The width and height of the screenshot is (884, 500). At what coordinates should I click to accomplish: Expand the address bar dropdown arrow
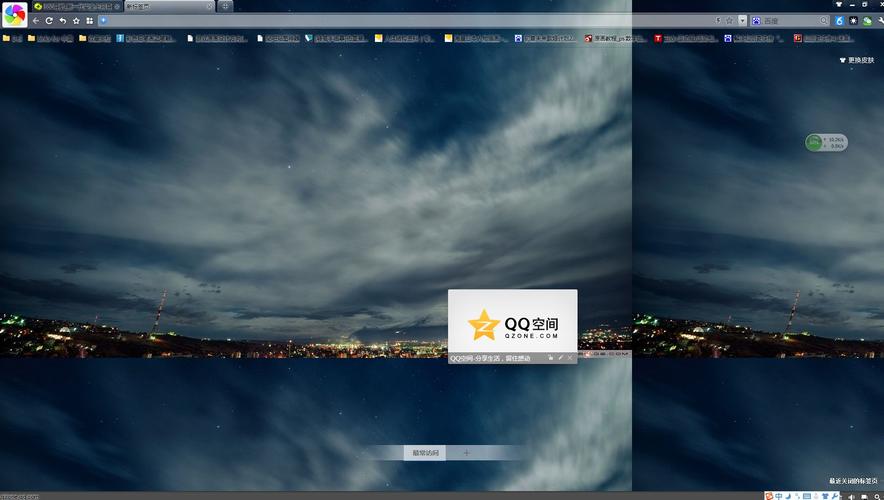pos(742,21)
